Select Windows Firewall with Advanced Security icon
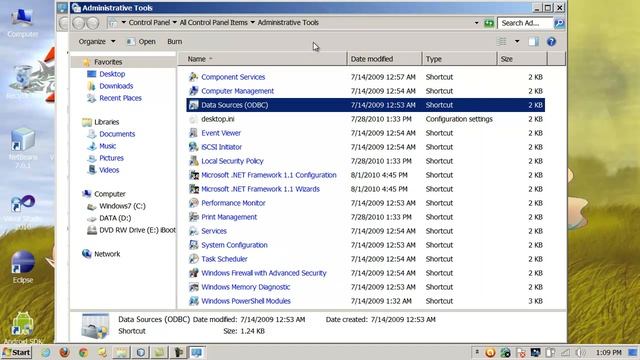The image size is (640, 360). [193, 273]
